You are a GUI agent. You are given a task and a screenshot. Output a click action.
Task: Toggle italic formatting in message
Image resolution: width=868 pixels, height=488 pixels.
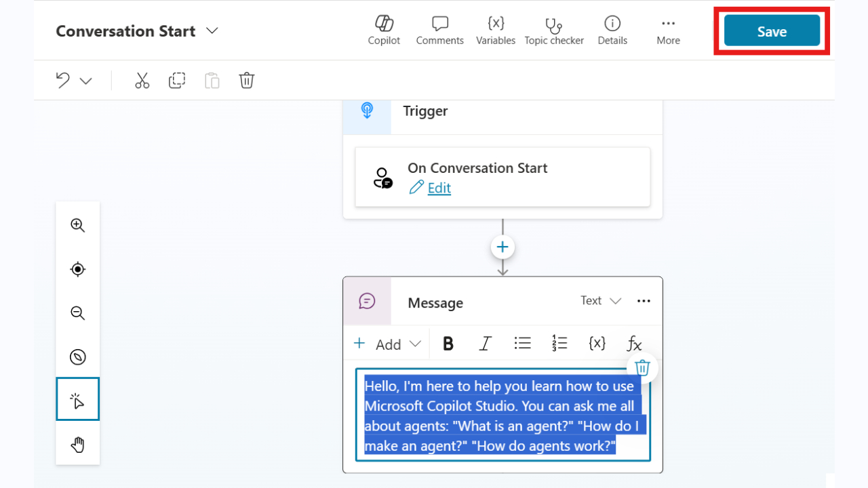click(x=485, y=344)
